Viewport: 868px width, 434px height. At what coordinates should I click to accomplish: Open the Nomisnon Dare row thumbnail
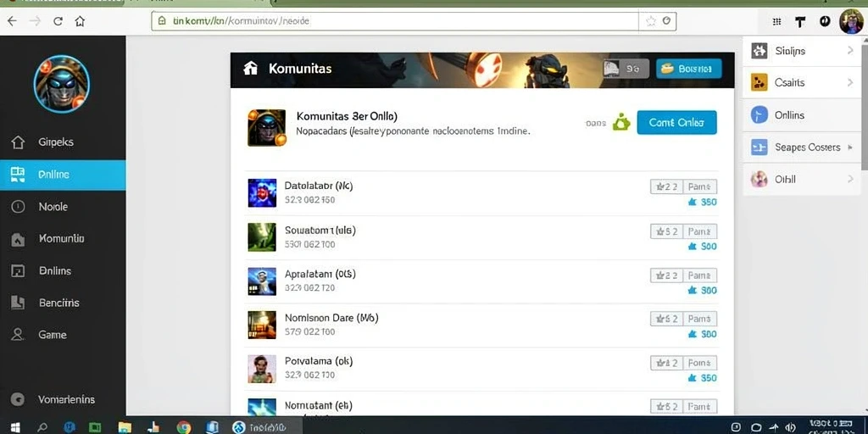point(262,325)
